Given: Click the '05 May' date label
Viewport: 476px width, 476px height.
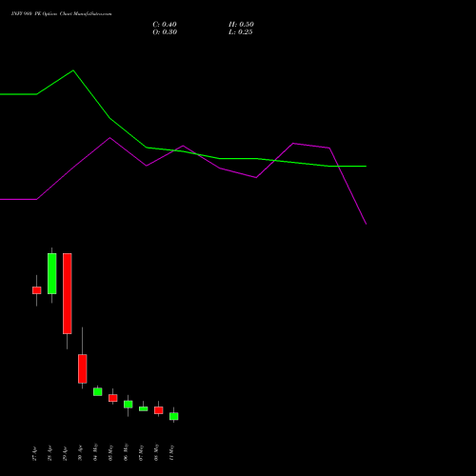Looking at the screenshot, I should pos(110,452).
